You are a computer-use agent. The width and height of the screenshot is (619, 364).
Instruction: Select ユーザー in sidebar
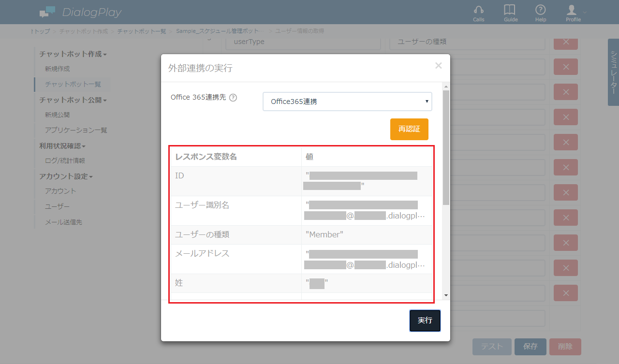pyautogui.click(x=57, y=206)
